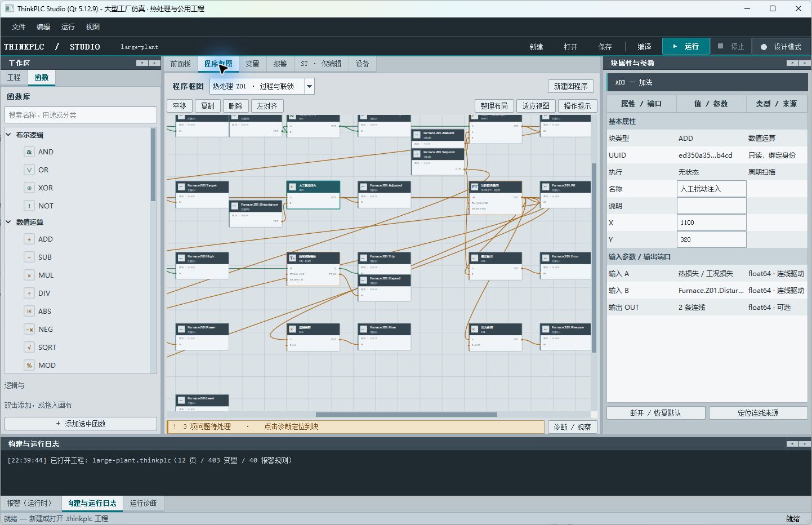Click the DIV divide icon
The width and height of the screenshot is (812, 525).
coord(29,293)
